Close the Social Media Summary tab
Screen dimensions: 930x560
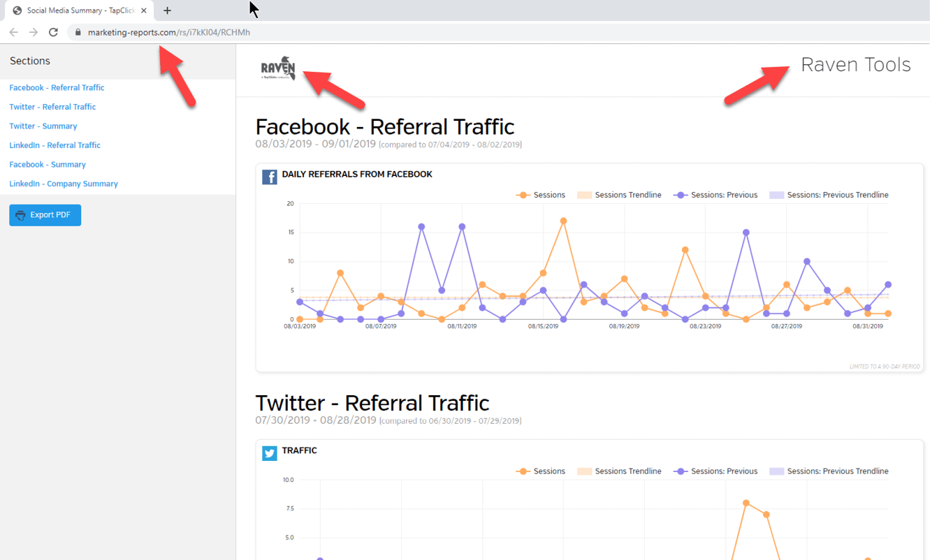coord(143,10)
